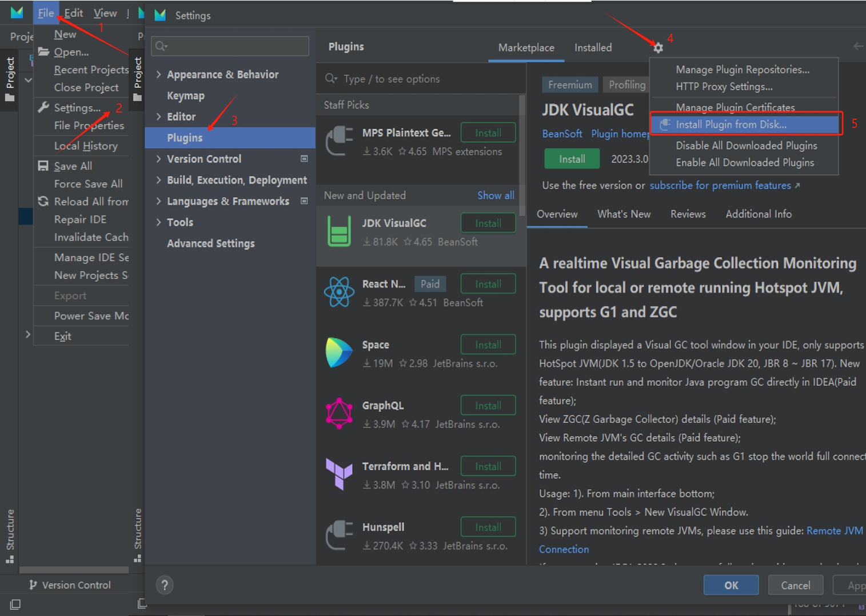Screen dimensions: 866x616
Task: Select the Space plugin icon
Action: tap(339, 353)
